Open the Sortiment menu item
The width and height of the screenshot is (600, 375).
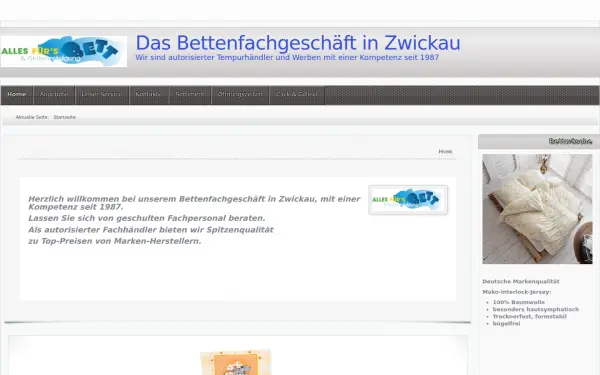(190, 95)
